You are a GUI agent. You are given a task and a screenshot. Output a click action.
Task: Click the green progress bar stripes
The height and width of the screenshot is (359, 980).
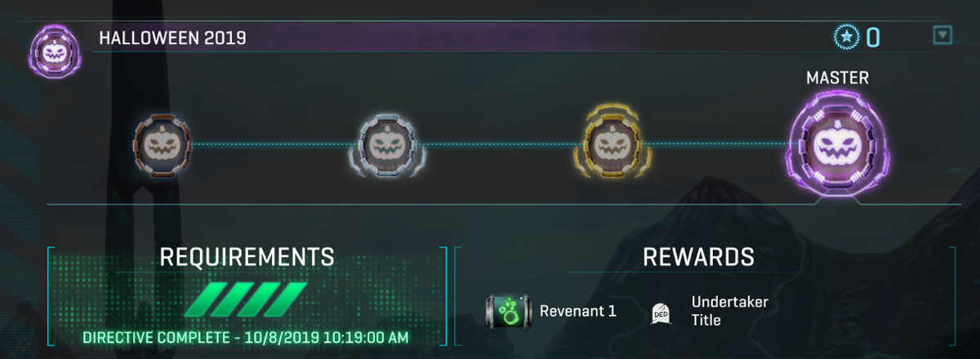coord(246,299)
